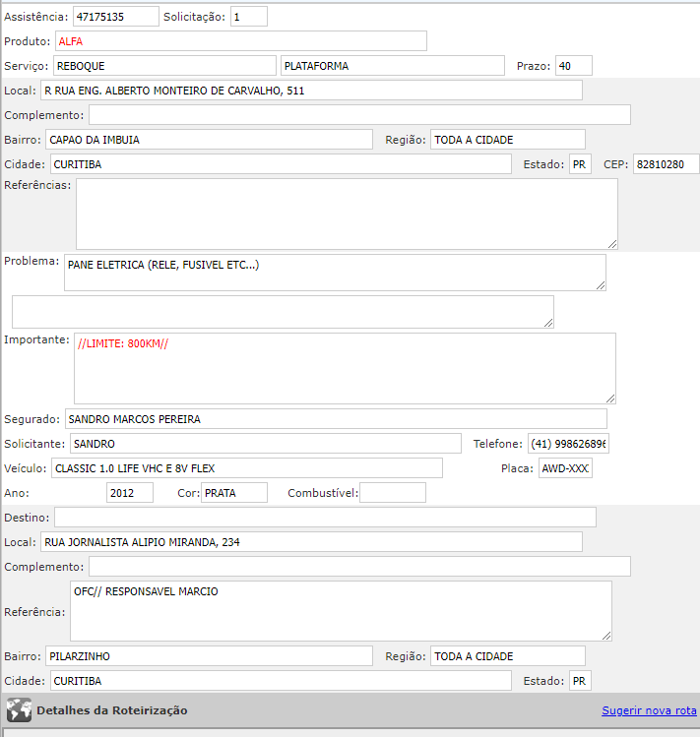Click the Combustível field
The width and height of the screenshot is (700, 737).
[x=392, y=493]
